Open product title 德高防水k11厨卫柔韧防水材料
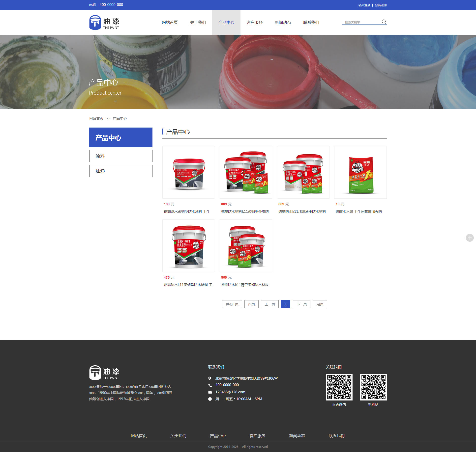Image resolution: width=476 pixels, height=452 pixels. 245,285
